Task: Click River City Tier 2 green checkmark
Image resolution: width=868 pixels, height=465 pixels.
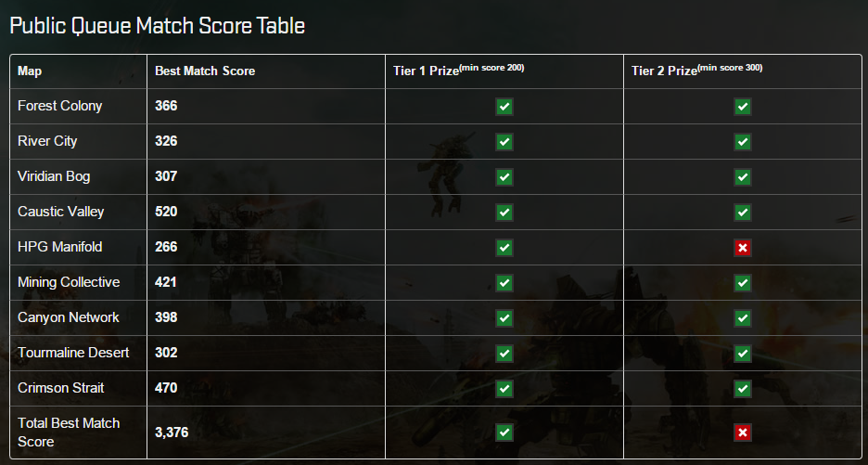Action: (x=743, y=142)
